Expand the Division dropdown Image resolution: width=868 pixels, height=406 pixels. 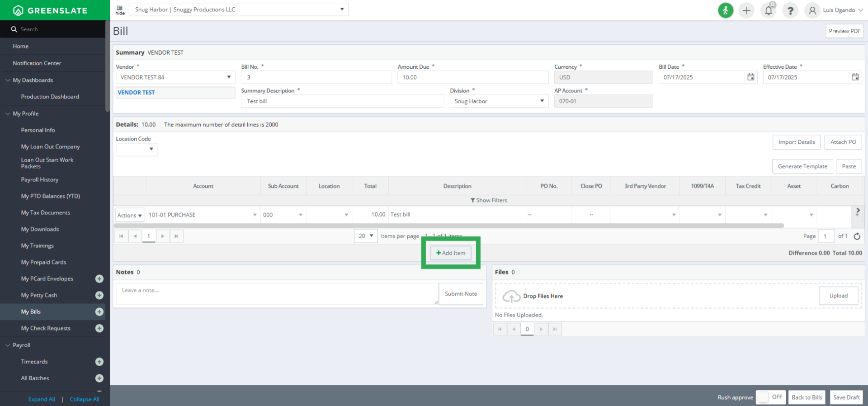(x=499, y=101)
